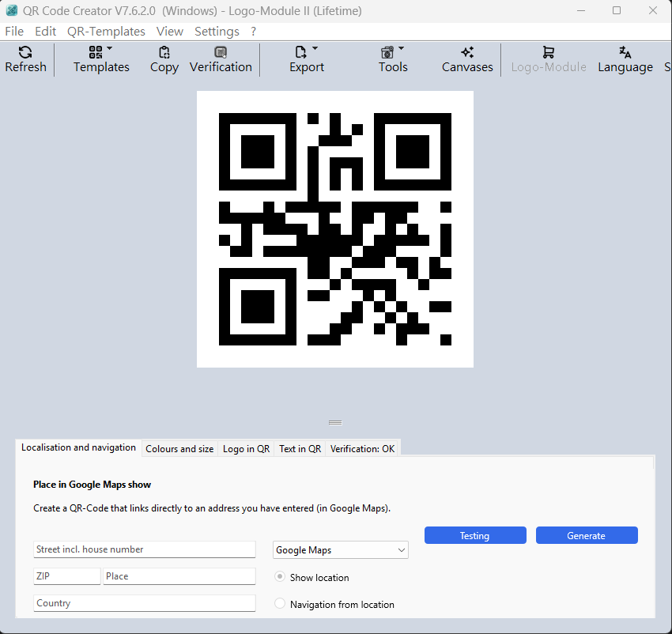Click the Copy clipboard icon
Image resolution: width=672 pixels, height=634 pixels.
[164, 52]
